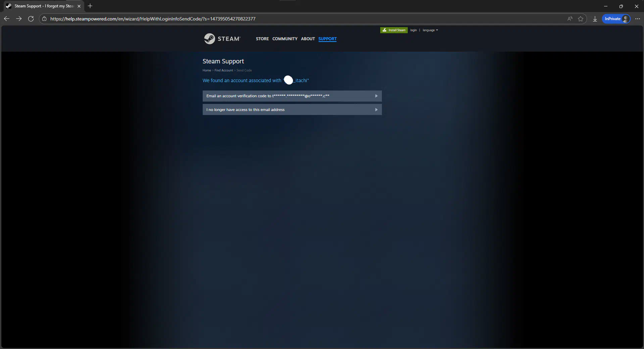Open a new browser tab
The image size is (644, 349).
coord(90,6)
